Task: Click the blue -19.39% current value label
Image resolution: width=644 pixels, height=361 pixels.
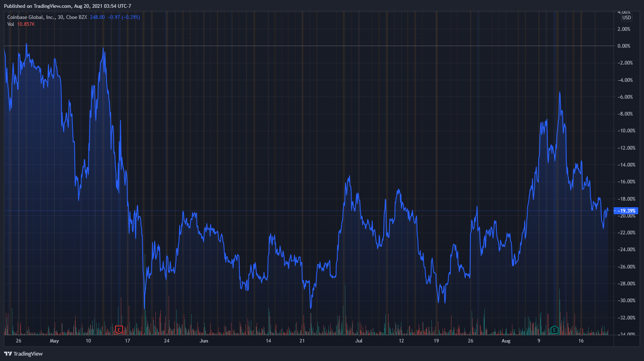Action: tap(626, 211)
